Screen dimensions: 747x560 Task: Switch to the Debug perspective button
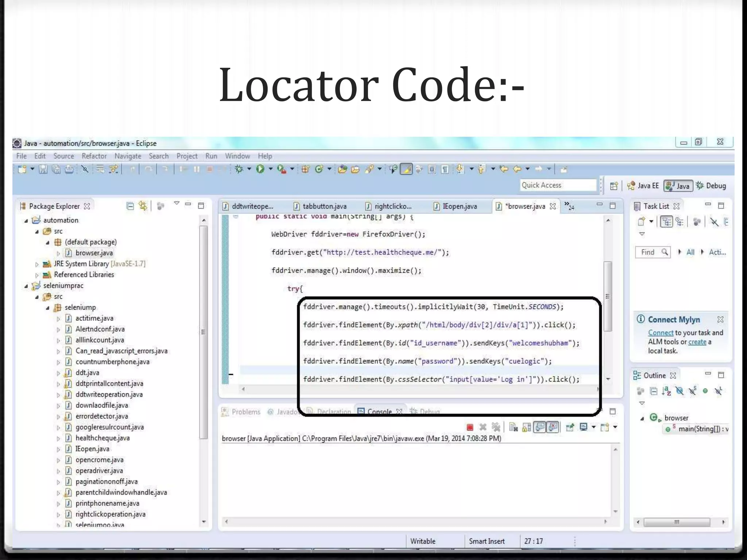(711, 186)
